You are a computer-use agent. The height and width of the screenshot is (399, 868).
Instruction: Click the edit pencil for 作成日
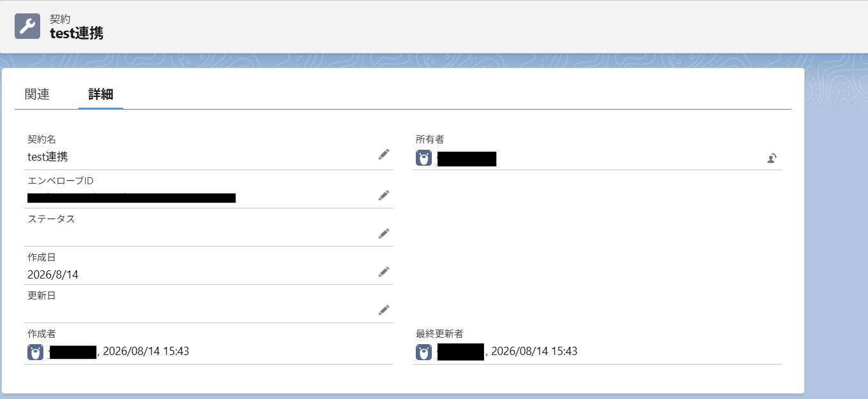tap(383, 272)
